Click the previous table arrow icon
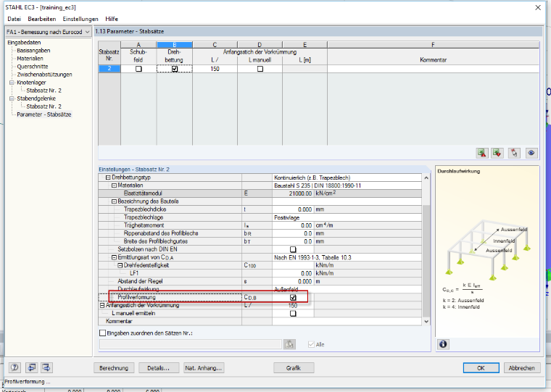The width and height of the screenshot is (551, 392). 31,368
